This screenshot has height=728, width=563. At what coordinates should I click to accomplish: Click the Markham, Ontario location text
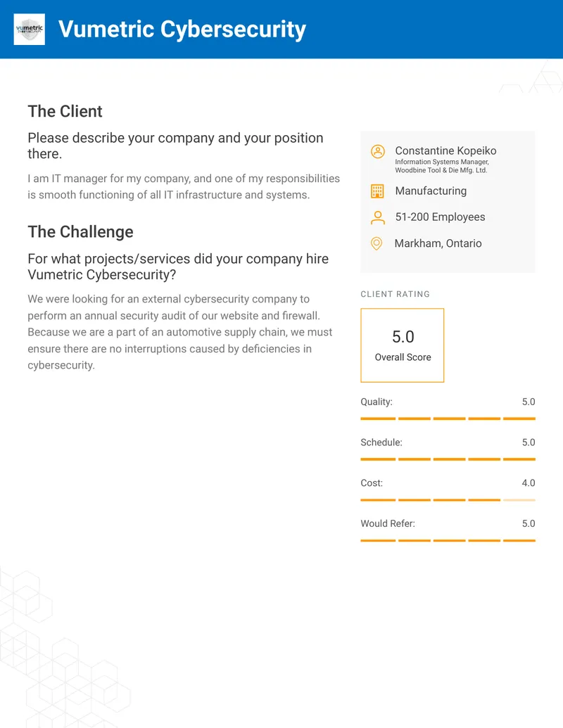tap(438, 243)
